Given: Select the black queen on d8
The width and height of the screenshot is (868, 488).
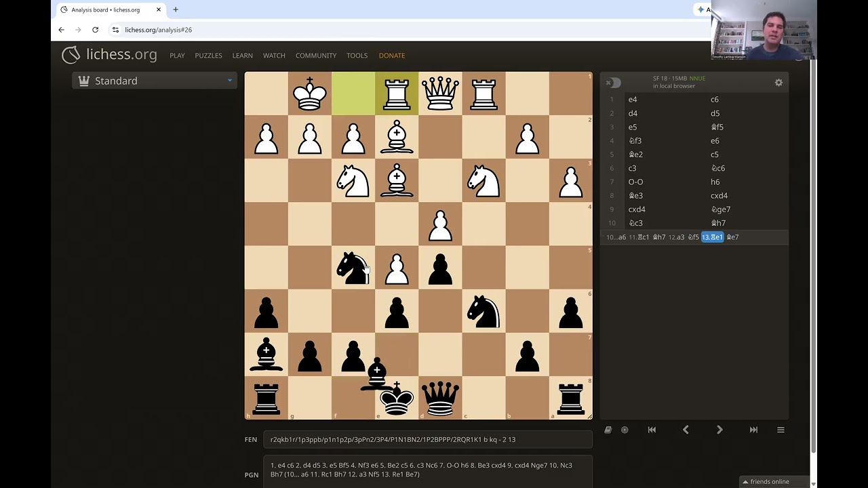Looking at the screenshot, I should (440, 397).
